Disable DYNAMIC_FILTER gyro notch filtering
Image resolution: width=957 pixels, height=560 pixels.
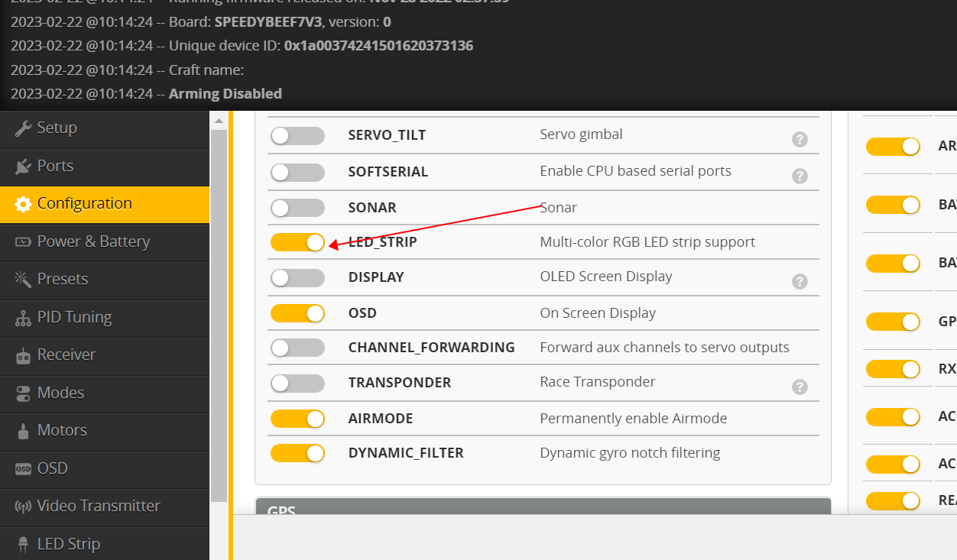coord(297,453)
